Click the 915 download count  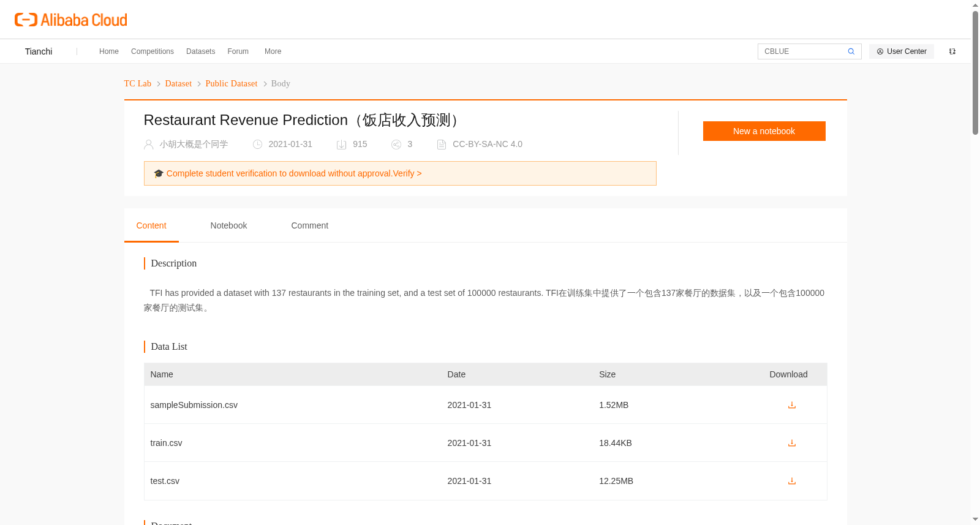360,145
